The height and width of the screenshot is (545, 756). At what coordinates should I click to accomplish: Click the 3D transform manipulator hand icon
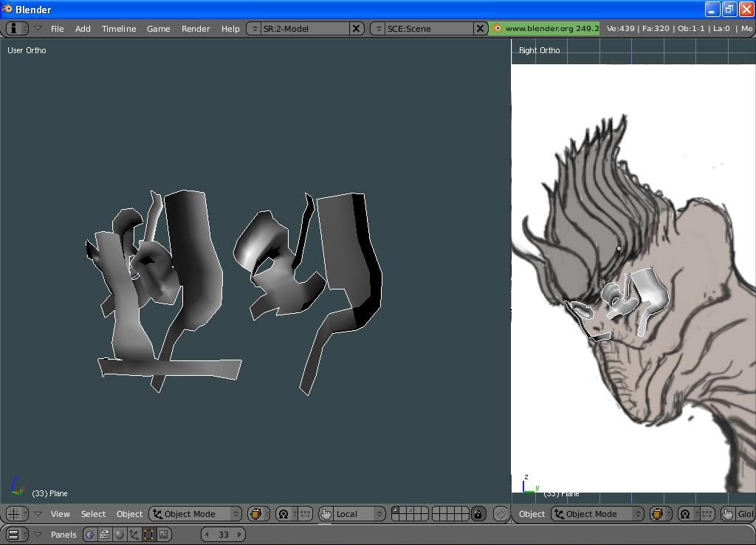pyautogui.click(x=326, y=514)
